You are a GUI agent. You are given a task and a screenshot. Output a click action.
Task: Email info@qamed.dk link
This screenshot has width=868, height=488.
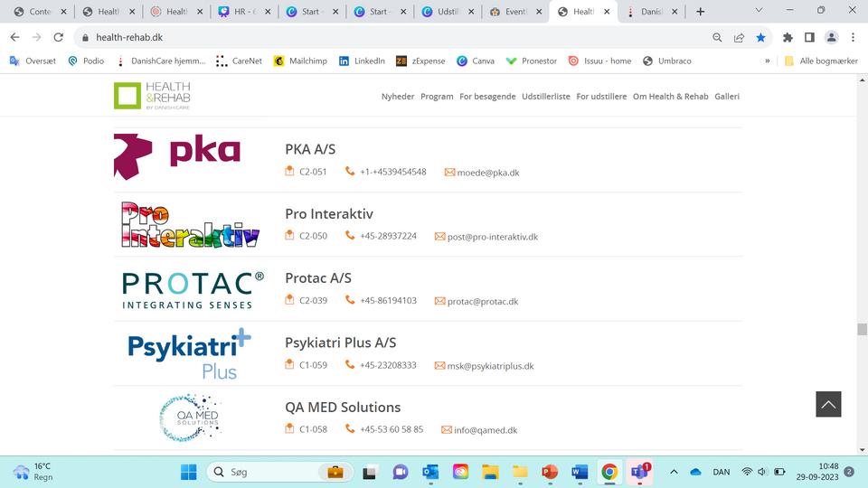pyautogui.click(x=486, y=430)
